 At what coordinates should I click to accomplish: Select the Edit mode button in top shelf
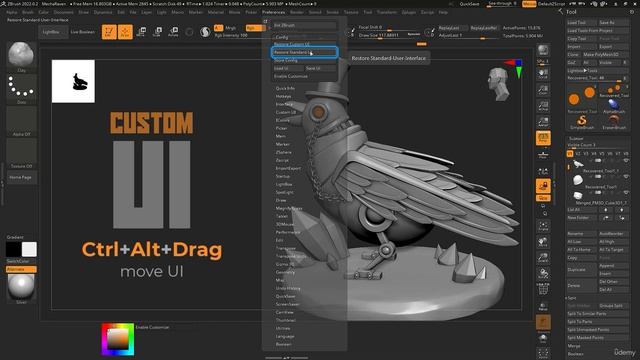pos(109,32)
